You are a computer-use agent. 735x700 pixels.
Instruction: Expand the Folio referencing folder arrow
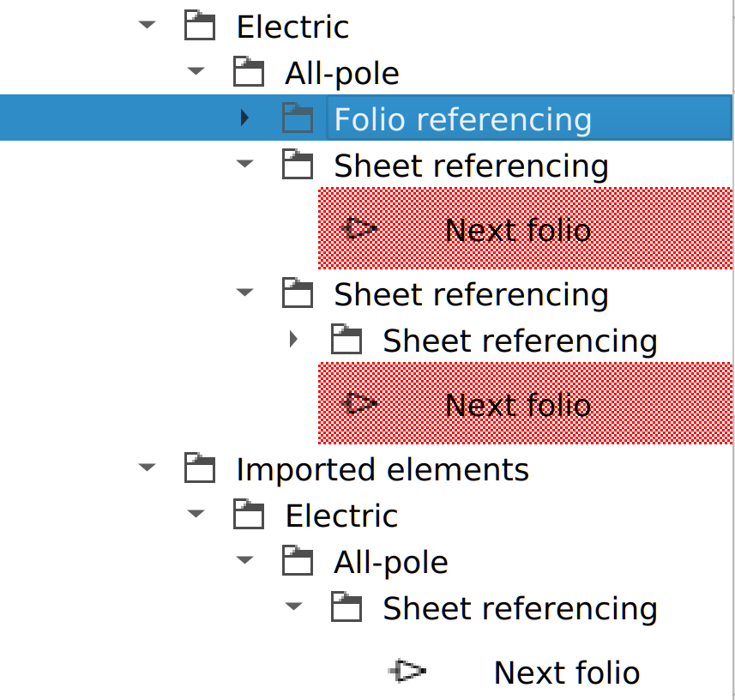coord(245,118)
